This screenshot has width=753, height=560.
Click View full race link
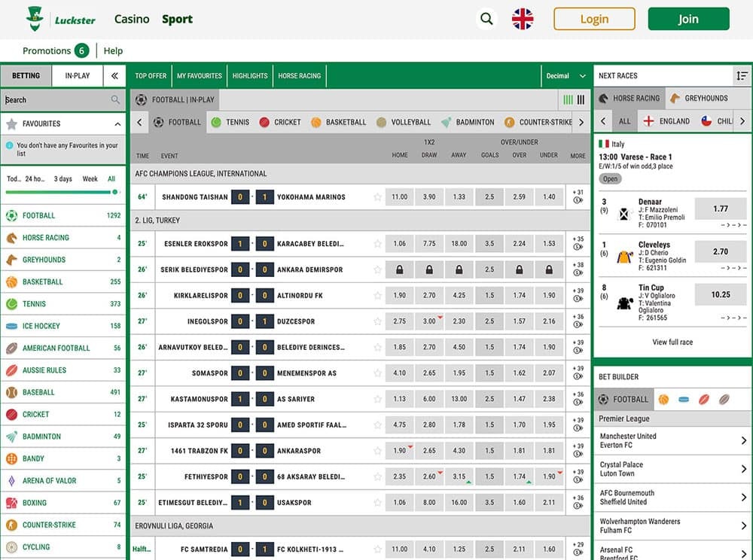(x=672, y=342)
